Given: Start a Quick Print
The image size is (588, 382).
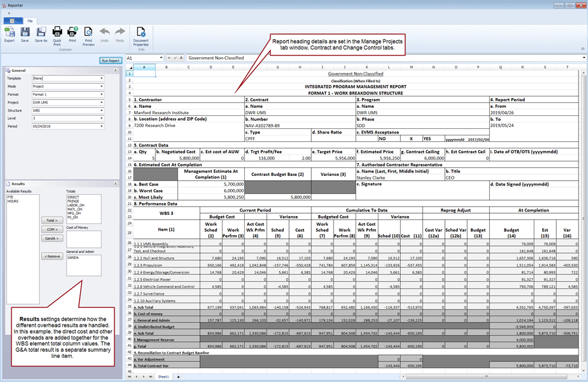Looking at the screenshot, I should coord(57,34).
